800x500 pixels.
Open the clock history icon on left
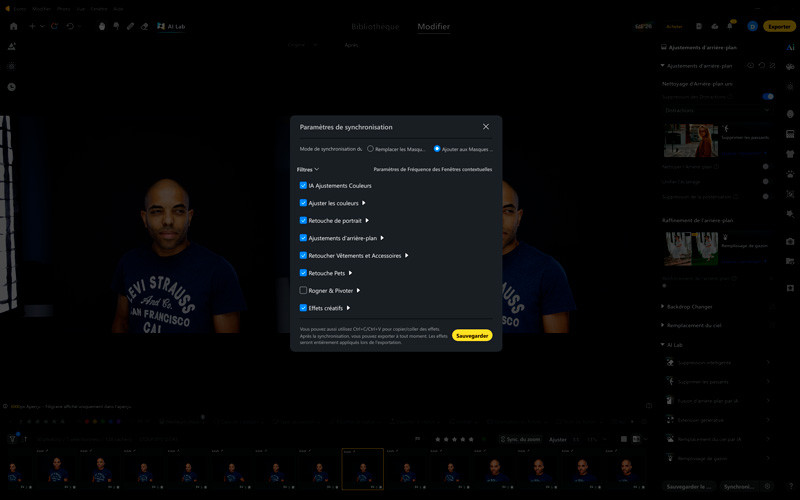point(11,87)
